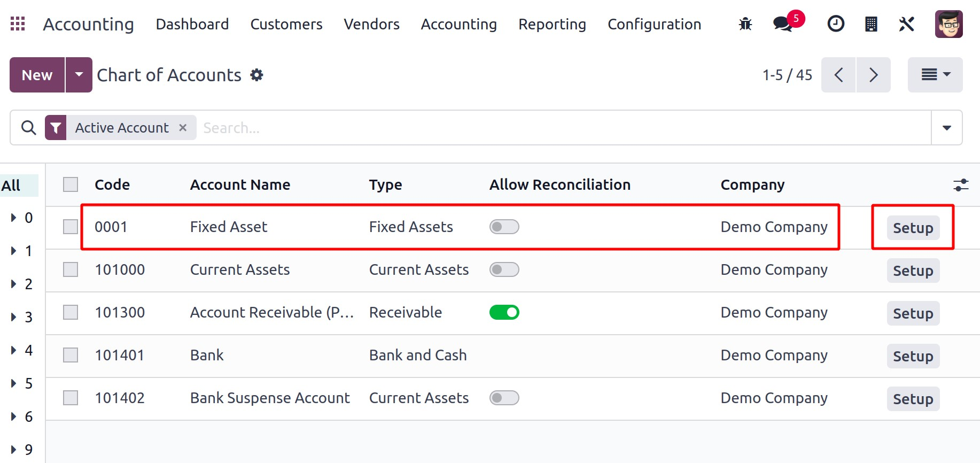Image resolution: width=980 pixels, height=463 pixels.
Task: Click the Chart of Accounts gear icon
Action: [257, 75]
